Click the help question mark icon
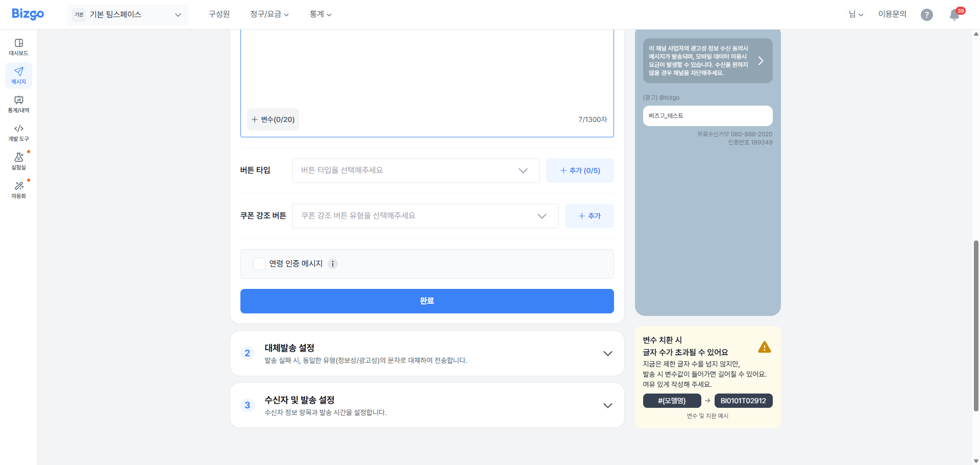Viewport: 980px width, 465px height. click(x=927, y=15)
